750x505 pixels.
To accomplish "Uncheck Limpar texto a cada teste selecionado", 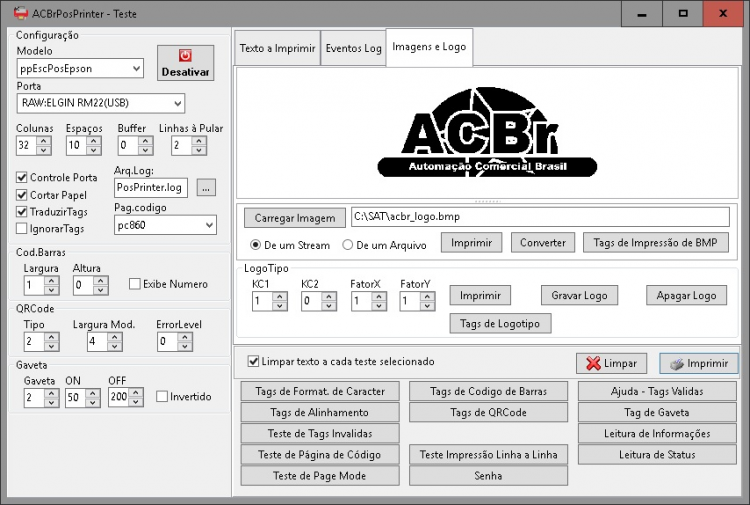I will [254, 361].
